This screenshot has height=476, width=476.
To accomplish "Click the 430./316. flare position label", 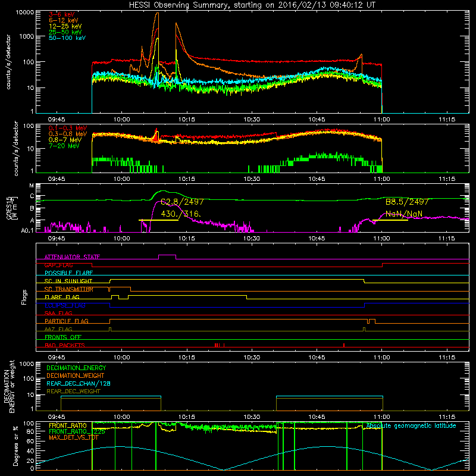I will 181,214.
